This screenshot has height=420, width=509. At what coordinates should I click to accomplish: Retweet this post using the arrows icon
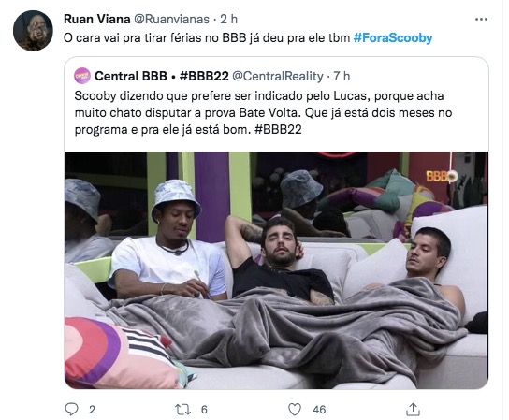coord(183,410)
